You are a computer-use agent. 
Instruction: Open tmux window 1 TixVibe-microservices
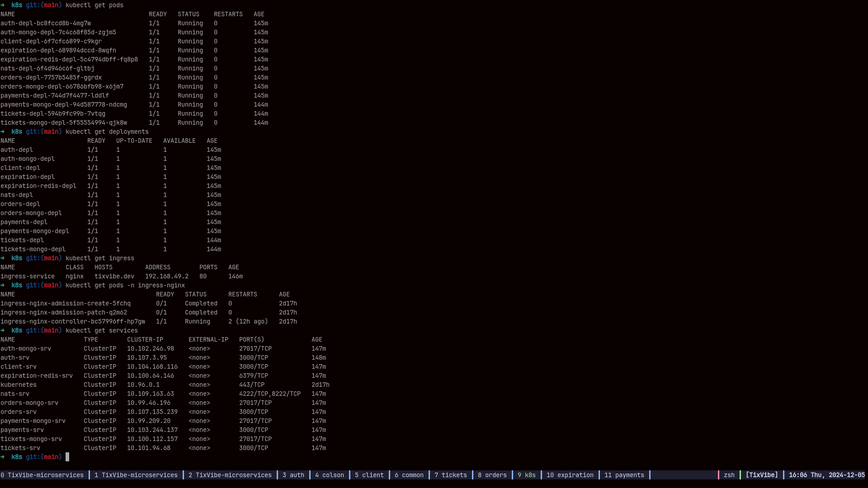(x=136, y=475)
